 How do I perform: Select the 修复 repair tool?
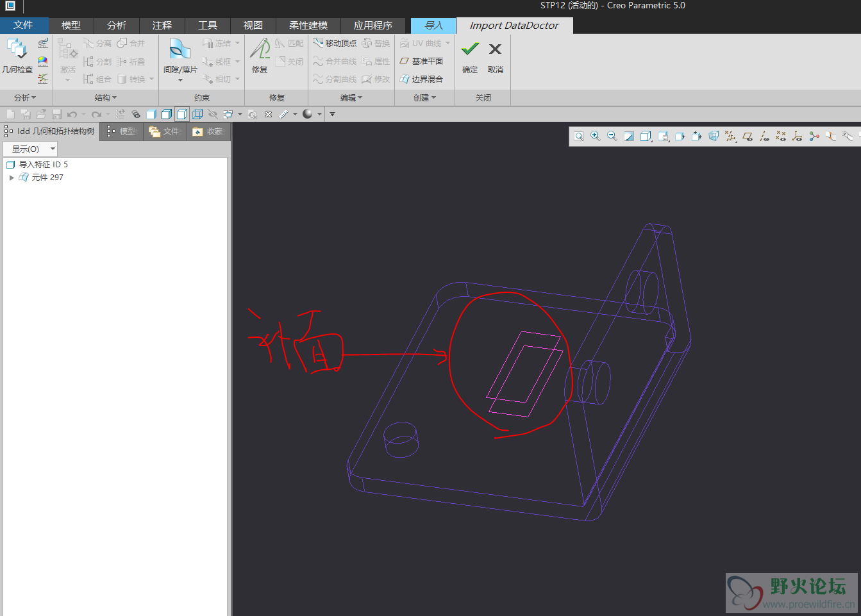pos(260,55)
